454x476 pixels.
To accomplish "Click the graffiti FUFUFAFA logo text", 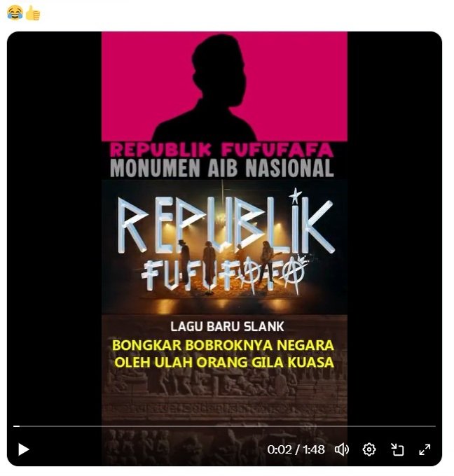I will 224,274.
